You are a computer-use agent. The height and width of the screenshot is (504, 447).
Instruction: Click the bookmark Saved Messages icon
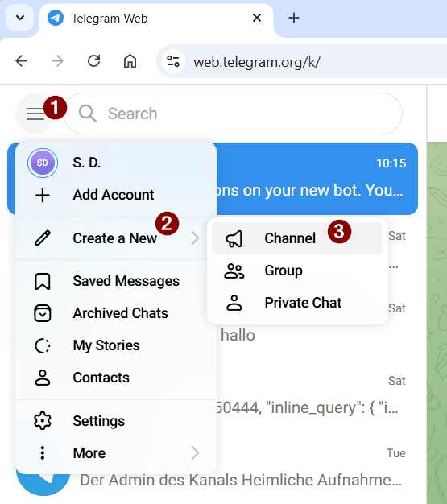point(43,281)
